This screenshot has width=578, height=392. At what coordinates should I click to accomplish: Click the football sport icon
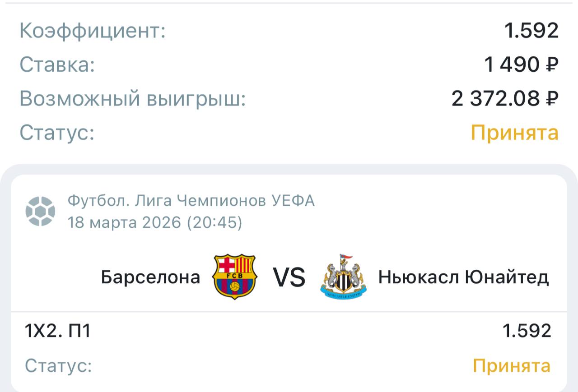tap(40, 211)
